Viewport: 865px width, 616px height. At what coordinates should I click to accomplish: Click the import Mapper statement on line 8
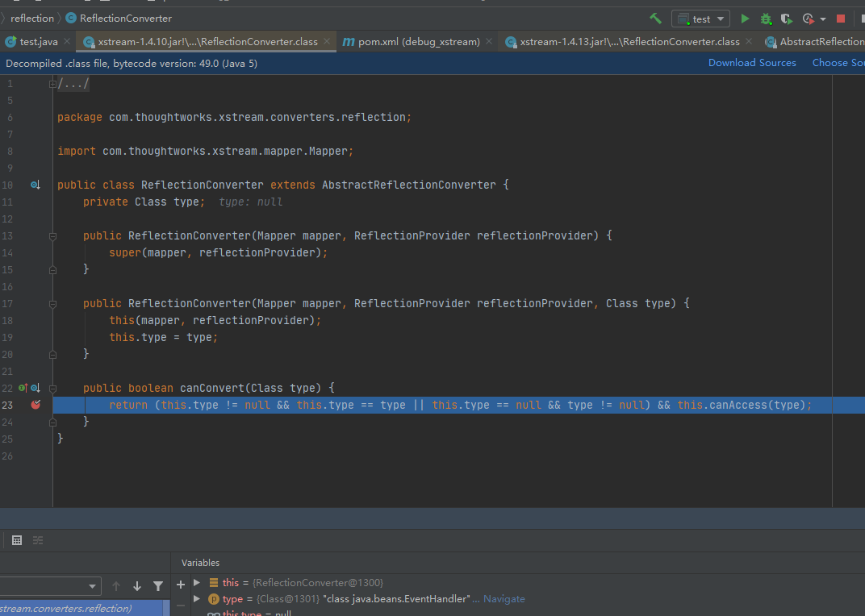(205, 151)
